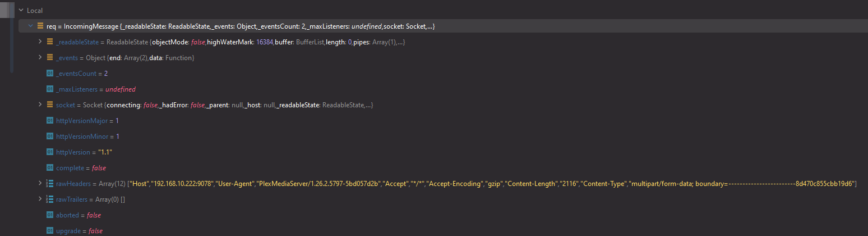The width and height of the screenshot is (868, 236).
Task: Click the _readableState object icon
Action: click(x=50, y=42)
